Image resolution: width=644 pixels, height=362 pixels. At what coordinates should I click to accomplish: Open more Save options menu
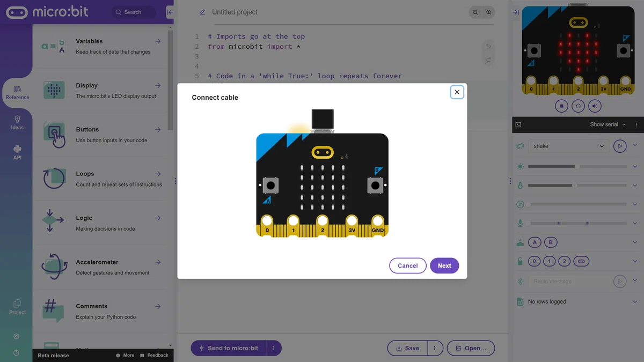(x=435, y=348)
